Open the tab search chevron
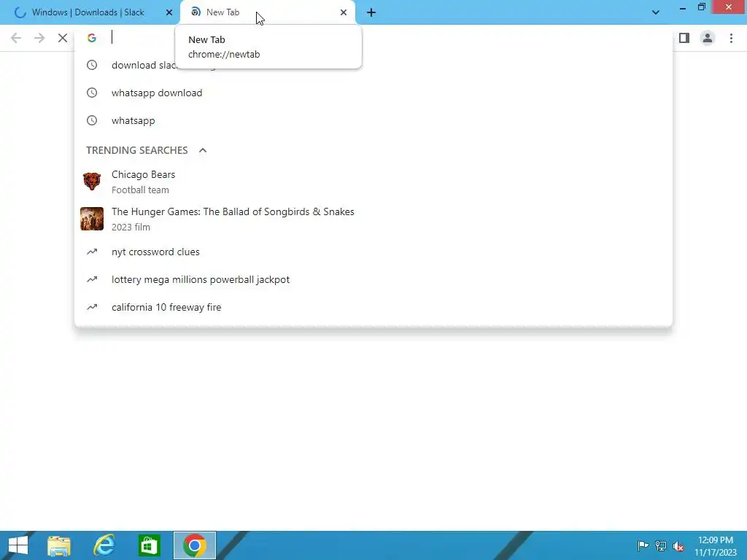The width and height of the screenshot is (747, 560). (x=656, y=12)
